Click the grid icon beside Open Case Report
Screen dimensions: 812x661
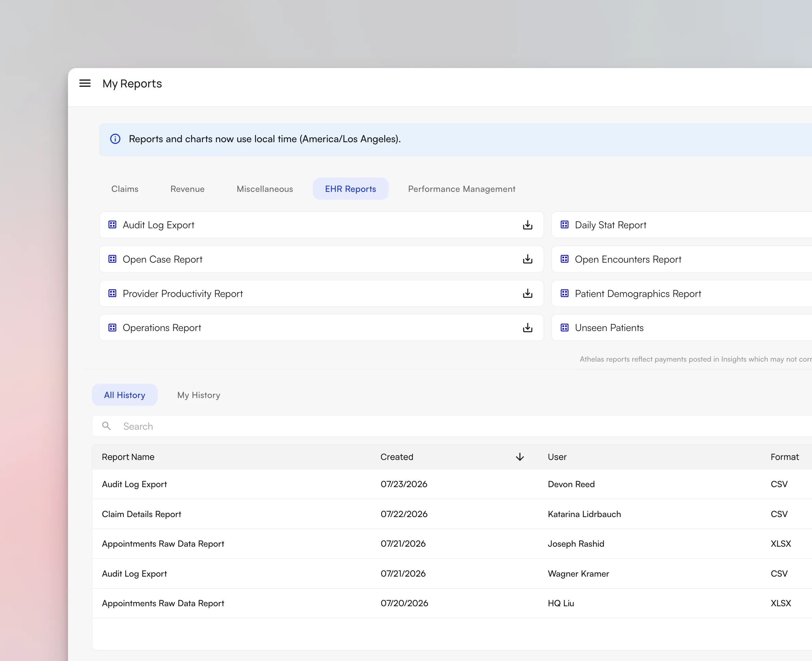(x=112, y=259)
